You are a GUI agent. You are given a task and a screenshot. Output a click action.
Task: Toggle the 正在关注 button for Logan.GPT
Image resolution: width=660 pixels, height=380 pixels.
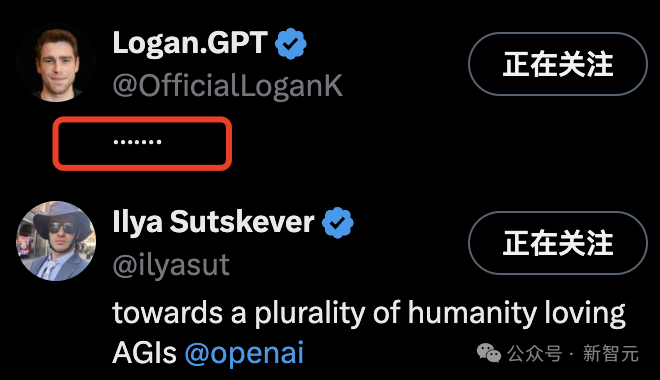coord(558,64)
